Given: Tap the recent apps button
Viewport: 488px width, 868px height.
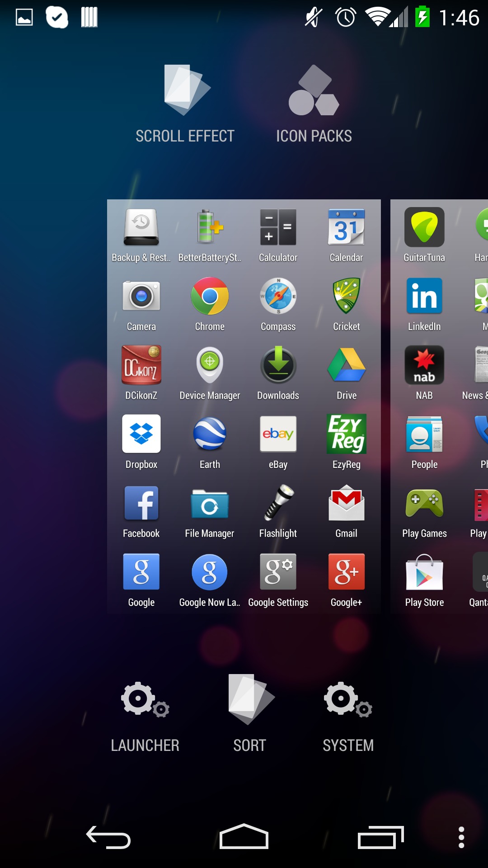Looking at the screenshot, I should 380,837.
